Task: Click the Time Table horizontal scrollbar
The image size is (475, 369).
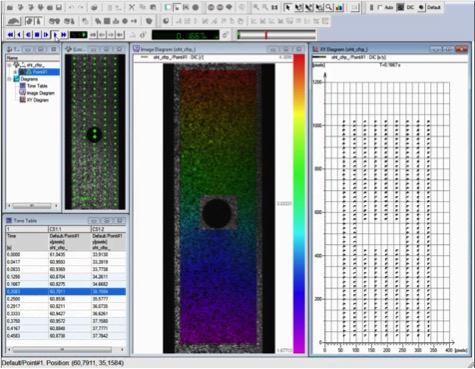Action: tap(66, 349)
